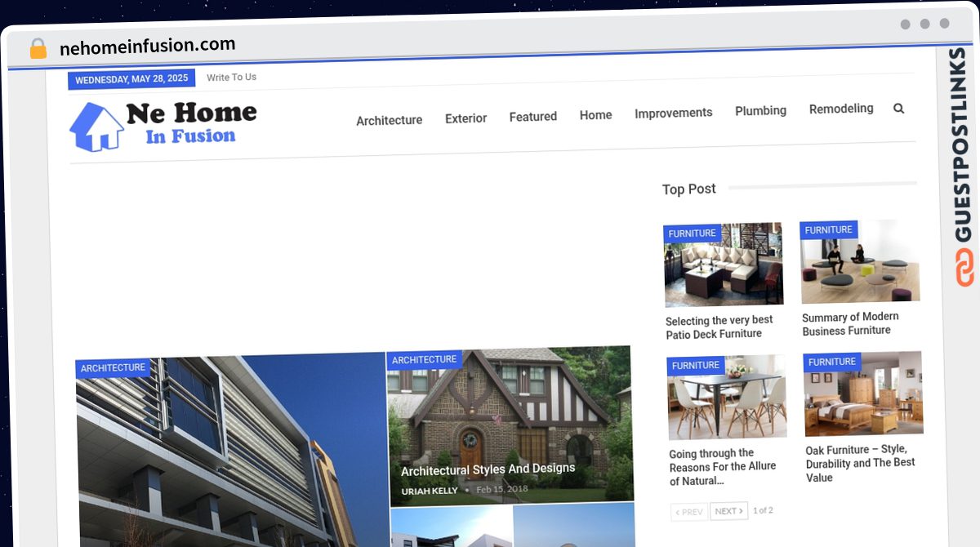Click Furniture tag on oak furniture post

[x=831, y=362]
